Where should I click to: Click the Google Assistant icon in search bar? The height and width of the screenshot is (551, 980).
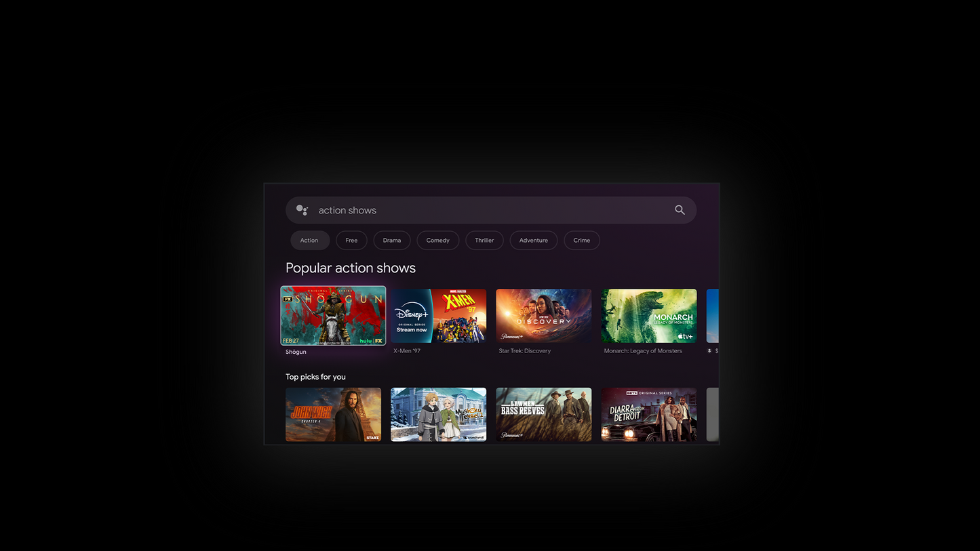pos(302,210)
